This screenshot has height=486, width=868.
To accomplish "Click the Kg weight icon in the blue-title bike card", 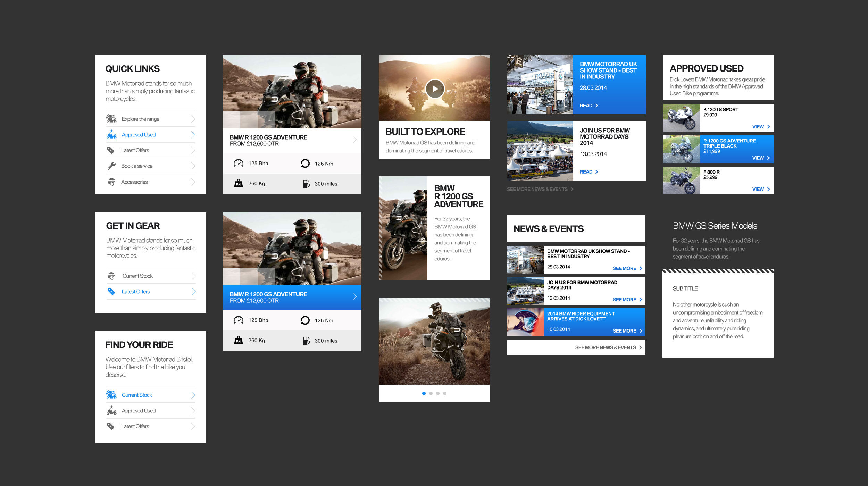I will (x=238, y=340).
